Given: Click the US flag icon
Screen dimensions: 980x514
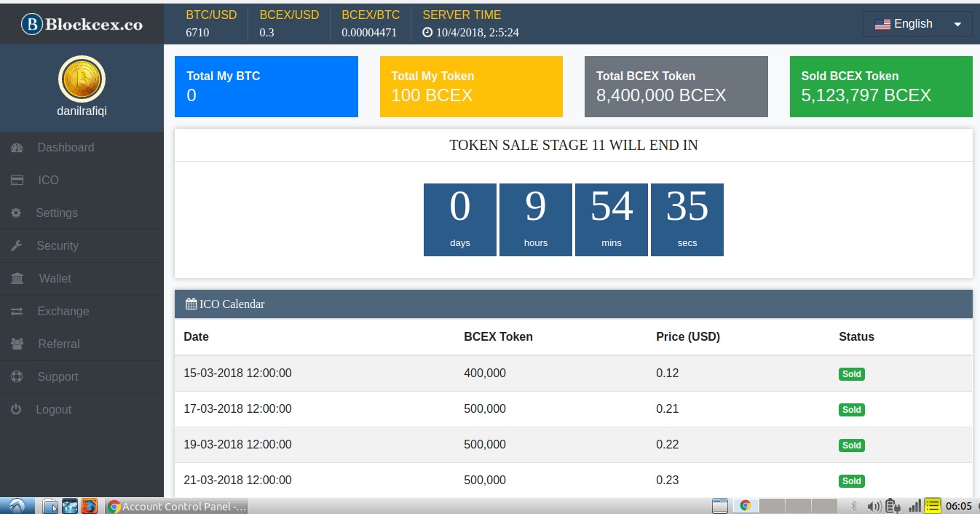Looking at the screenshot, I should 882,25.
